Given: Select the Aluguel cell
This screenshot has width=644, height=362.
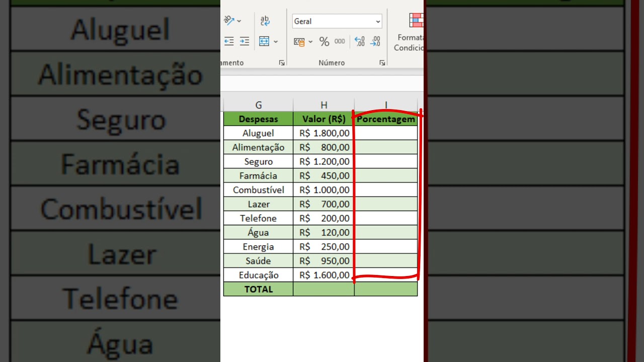Looking at the screenshot, I should (258, 133).
